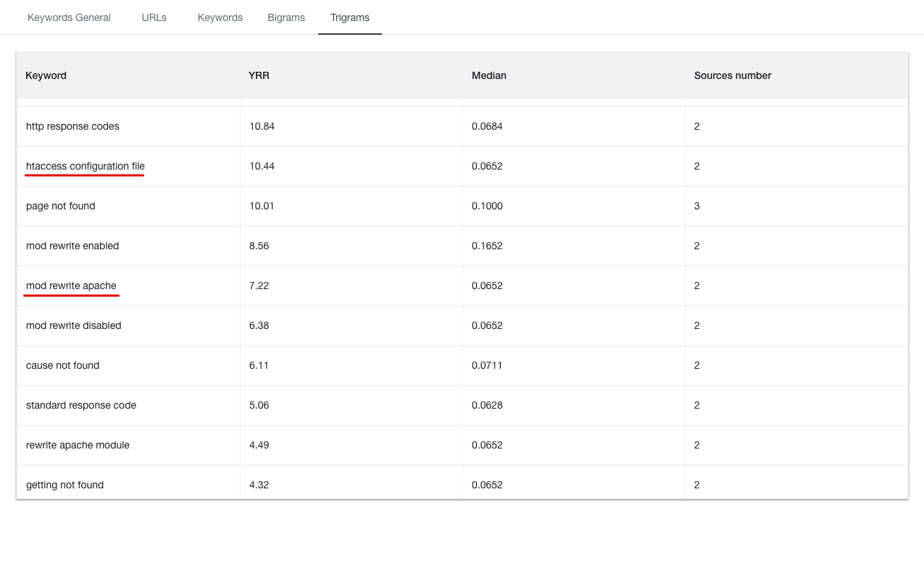
Task: Click the Median value 0.0628
Action: tap(487, 405)
